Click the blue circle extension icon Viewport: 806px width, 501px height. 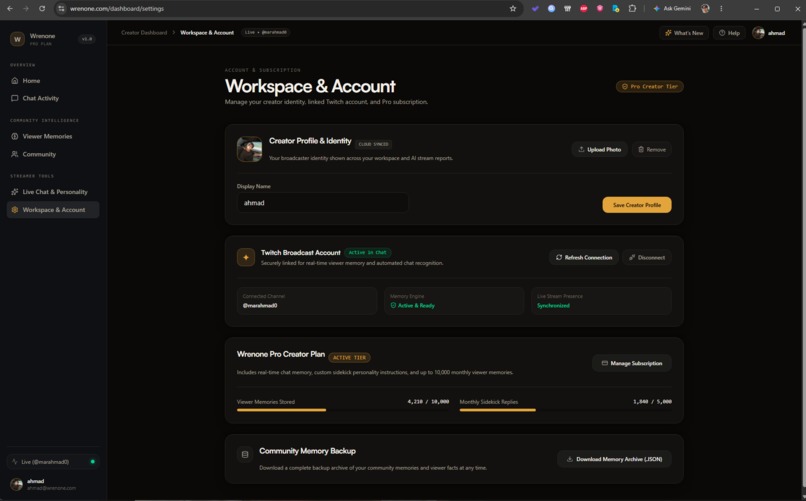pos(551,9)
